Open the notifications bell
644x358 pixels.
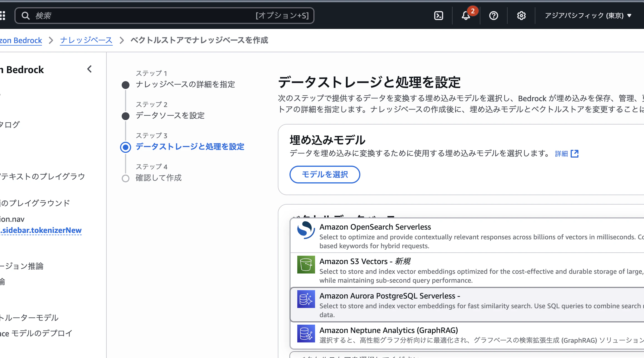(x=466, y=16)
